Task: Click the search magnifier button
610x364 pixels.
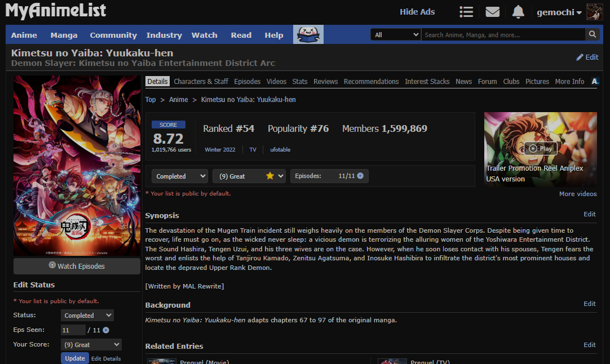Action: (x=592, y=34)
